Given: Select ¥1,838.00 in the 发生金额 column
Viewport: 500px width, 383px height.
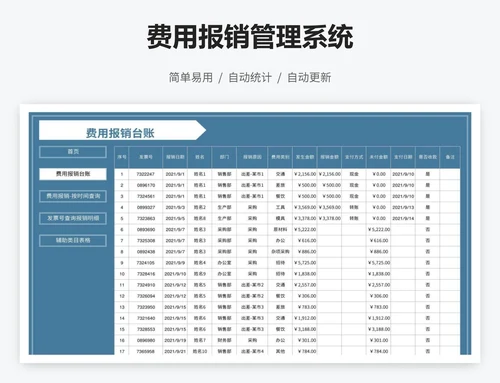Looking at the screenshot, I should pyautogui.click(x=305, y=274).
